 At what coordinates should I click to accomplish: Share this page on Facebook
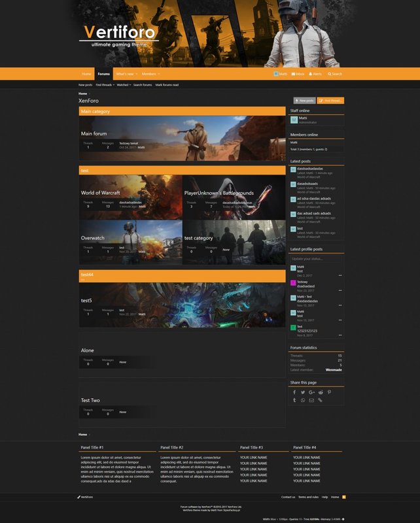coord(294,392)
